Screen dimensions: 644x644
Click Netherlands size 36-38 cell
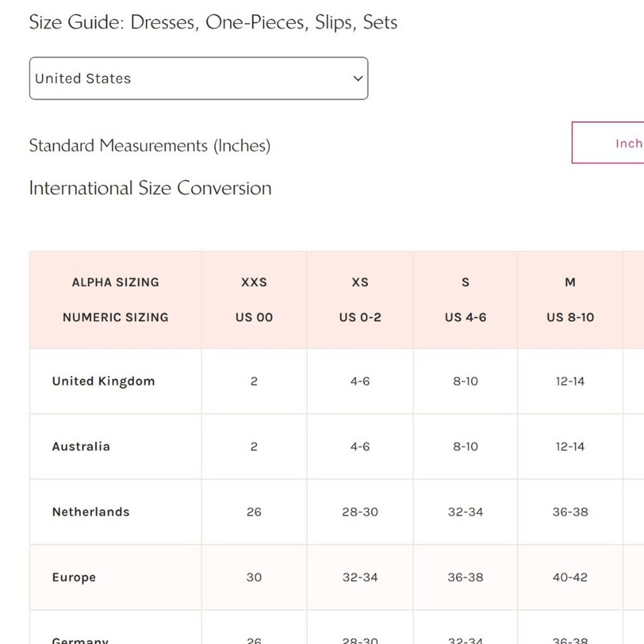tap(570, 512)
